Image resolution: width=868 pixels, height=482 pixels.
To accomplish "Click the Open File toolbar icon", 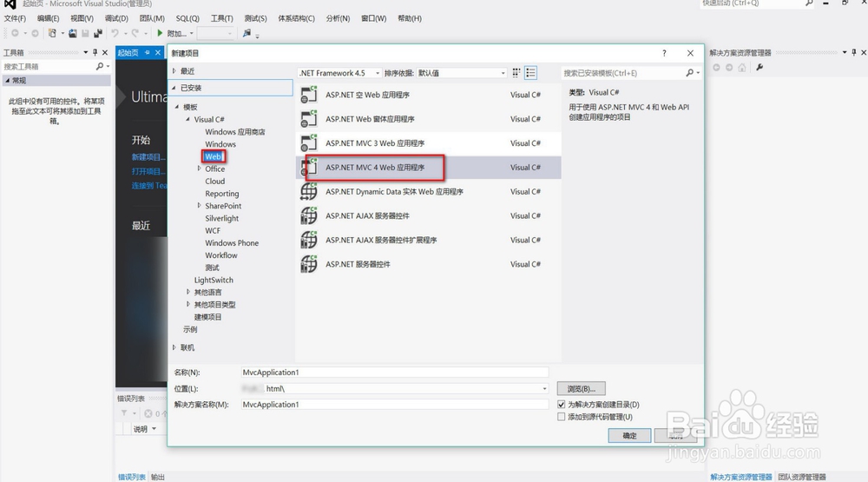I will point(73,33).
